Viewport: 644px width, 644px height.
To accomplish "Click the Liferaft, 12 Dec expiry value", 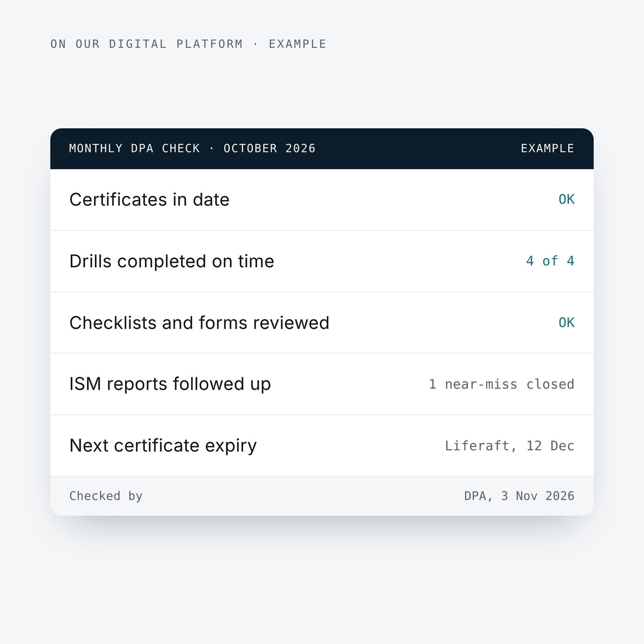I will [x=509, y=446].
